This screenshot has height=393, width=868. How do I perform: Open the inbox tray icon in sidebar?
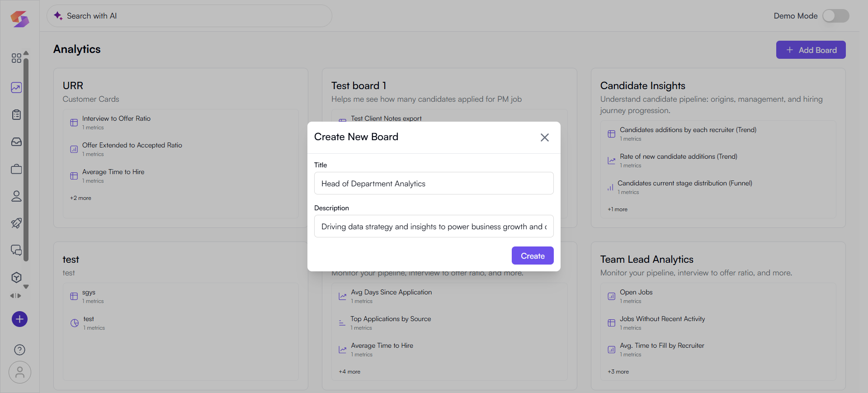[x=16, y=142]
